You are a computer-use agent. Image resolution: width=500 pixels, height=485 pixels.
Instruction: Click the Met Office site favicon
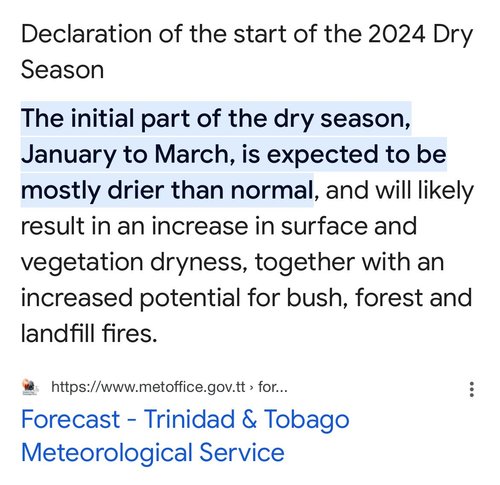[x=30, y=387]
